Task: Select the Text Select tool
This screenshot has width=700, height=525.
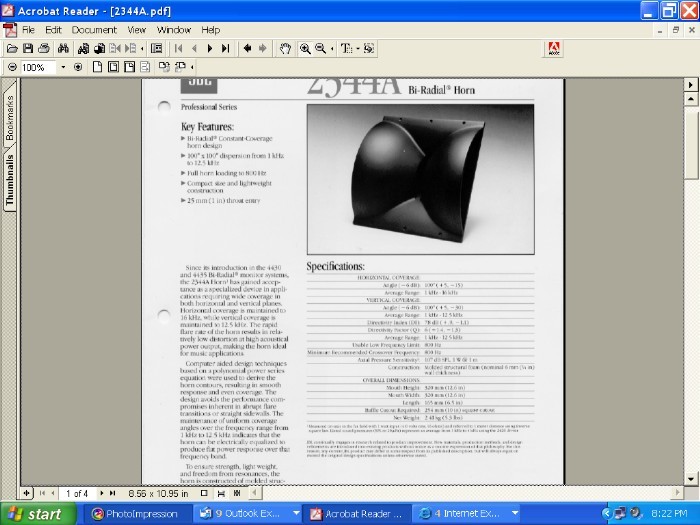Action: [346, 49]
